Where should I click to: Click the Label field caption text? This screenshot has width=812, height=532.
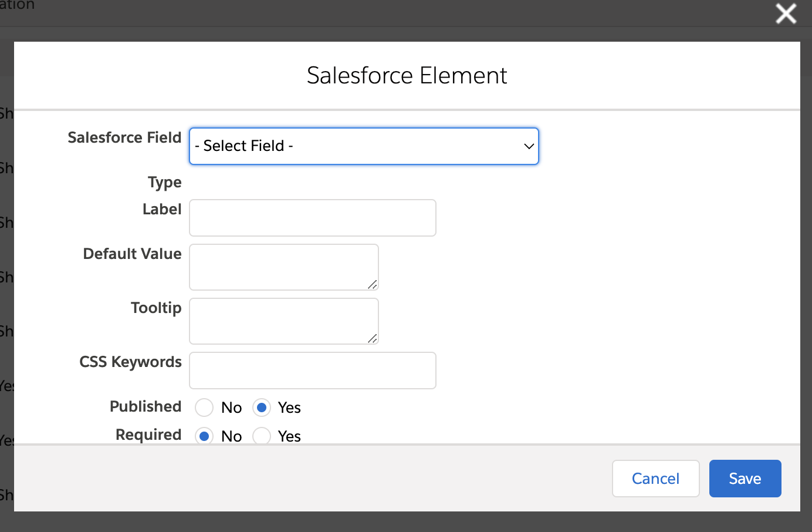(x=163, y=209)
